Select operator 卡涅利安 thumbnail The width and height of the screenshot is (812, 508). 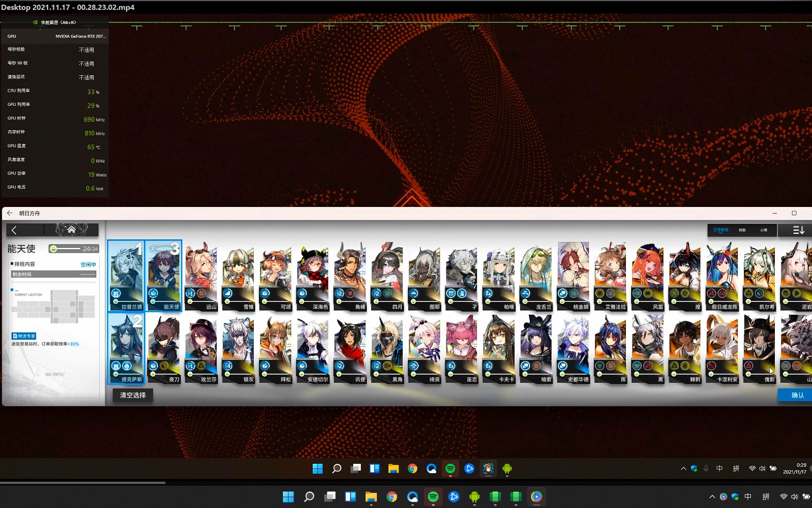click(x=722, y=349)
